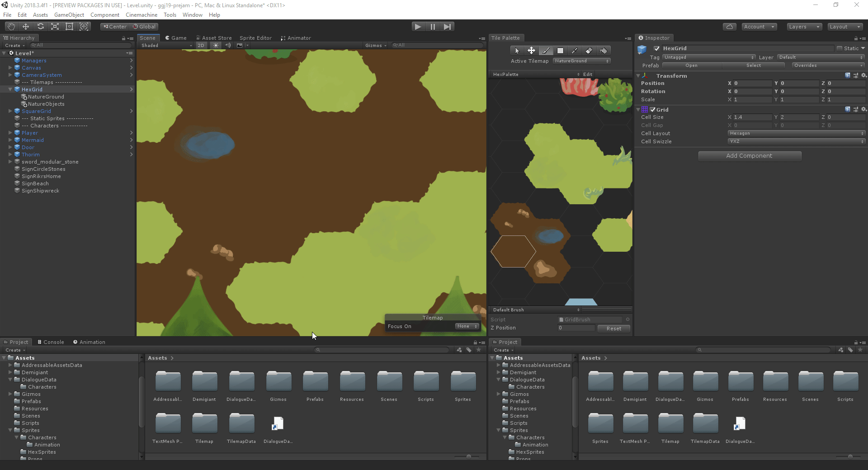
Task: Select the Paint Brush tool in Tile Palette
Action: pos(546,50)
